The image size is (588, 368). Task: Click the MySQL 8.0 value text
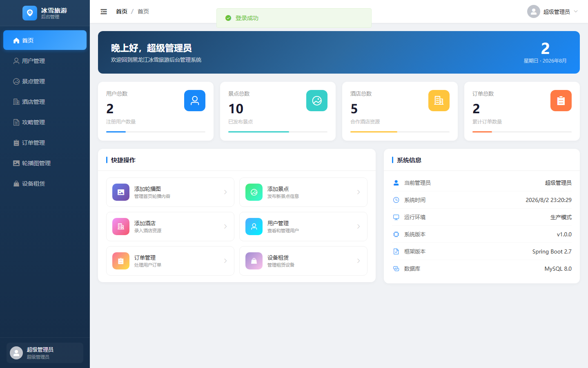coord(558,269)
